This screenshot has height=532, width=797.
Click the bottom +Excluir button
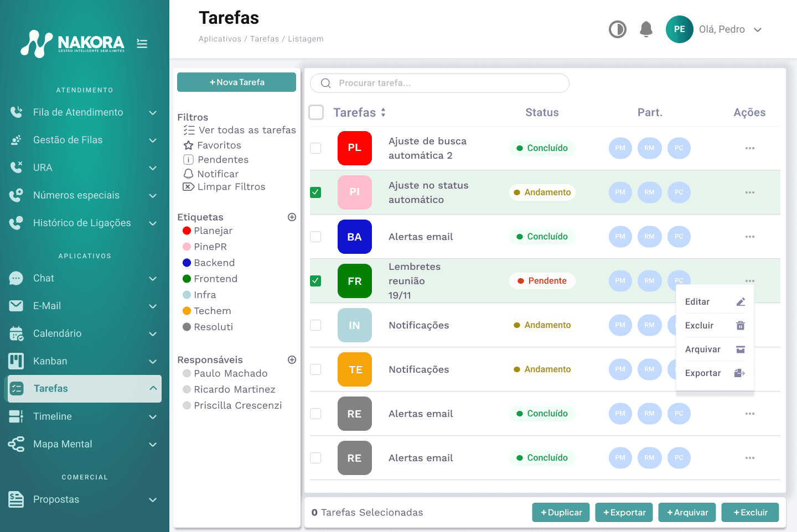[x=750, y=512]
